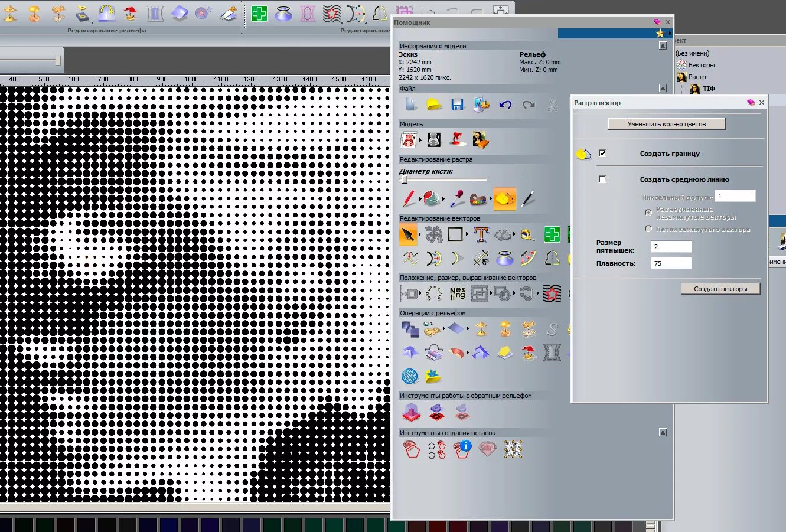Open flyout arrow next to pencil tool

click(419, 200)
